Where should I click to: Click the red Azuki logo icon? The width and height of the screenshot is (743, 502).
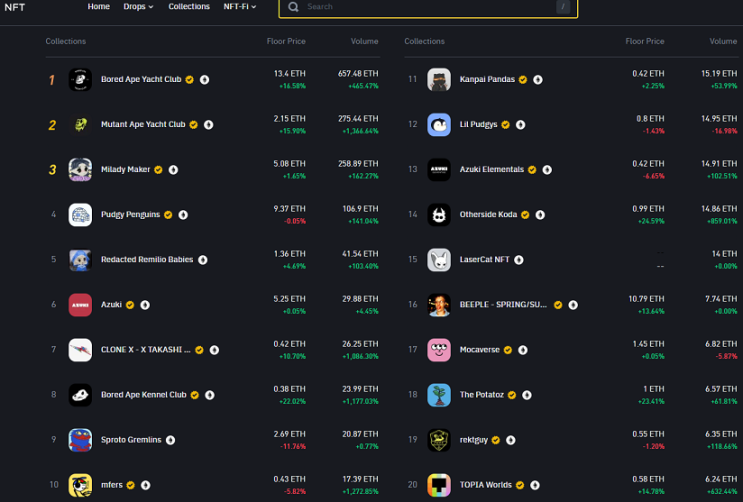80,305
